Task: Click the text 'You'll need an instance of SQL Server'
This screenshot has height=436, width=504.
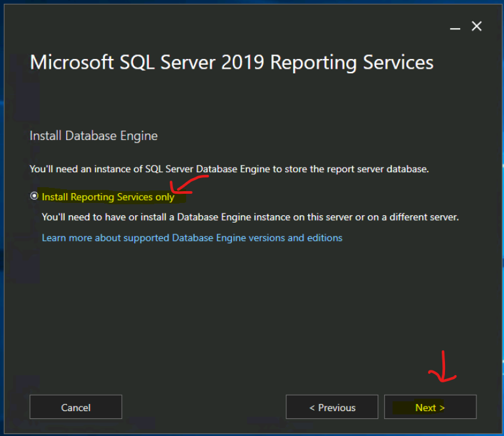Action: (111, 169)
